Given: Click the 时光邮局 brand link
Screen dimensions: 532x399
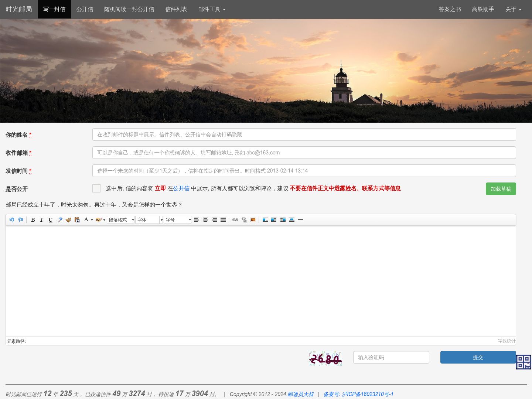Looking at the screenshot, I should point(19,9).
